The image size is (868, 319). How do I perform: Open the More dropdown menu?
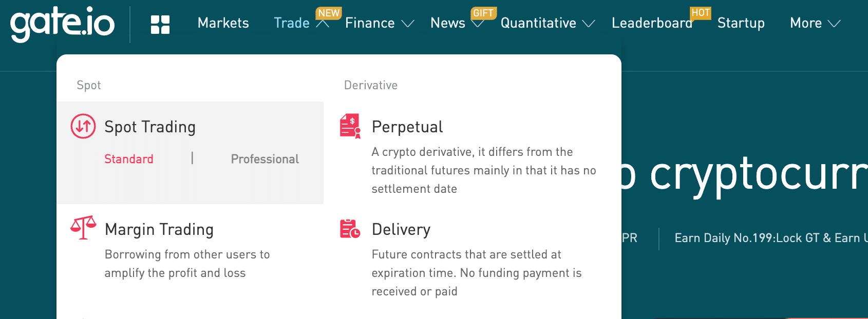815,23
